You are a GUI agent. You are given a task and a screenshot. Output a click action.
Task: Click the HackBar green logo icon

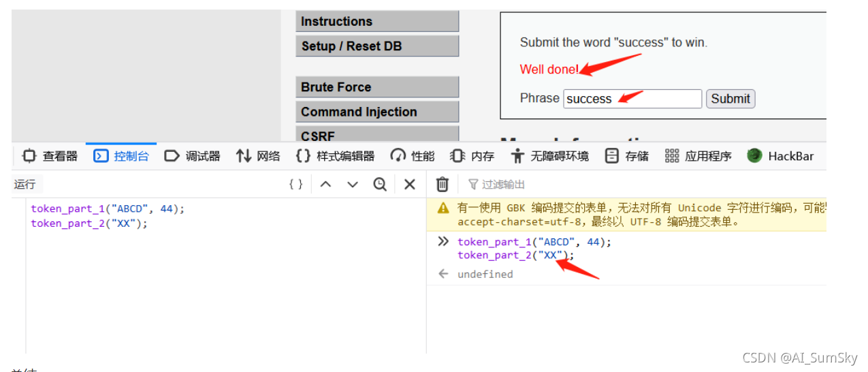(754, 155)
